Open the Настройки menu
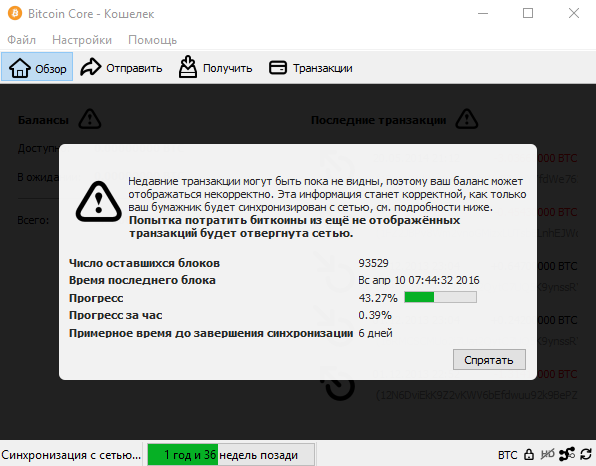The height and width of the screenshot is (466, 596). 82,40
